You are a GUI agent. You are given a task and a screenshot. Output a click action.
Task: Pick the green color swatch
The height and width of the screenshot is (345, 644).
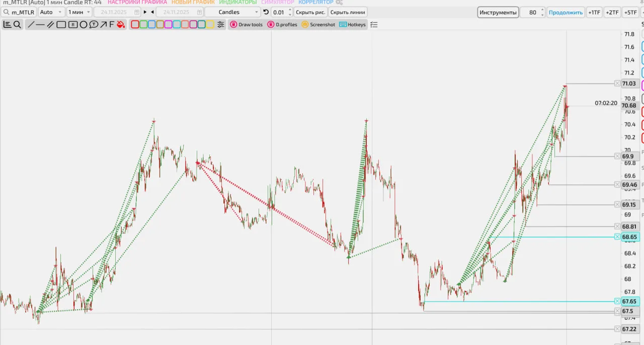click(143, 24)
